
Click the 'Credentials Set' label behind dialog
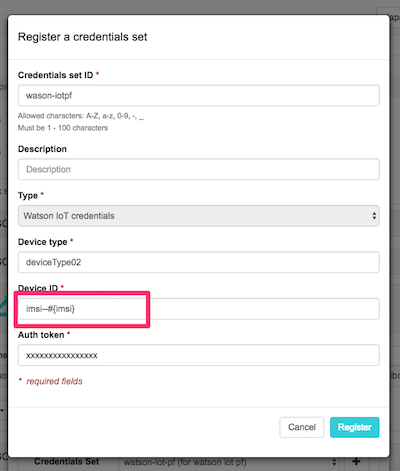(67, 462)
